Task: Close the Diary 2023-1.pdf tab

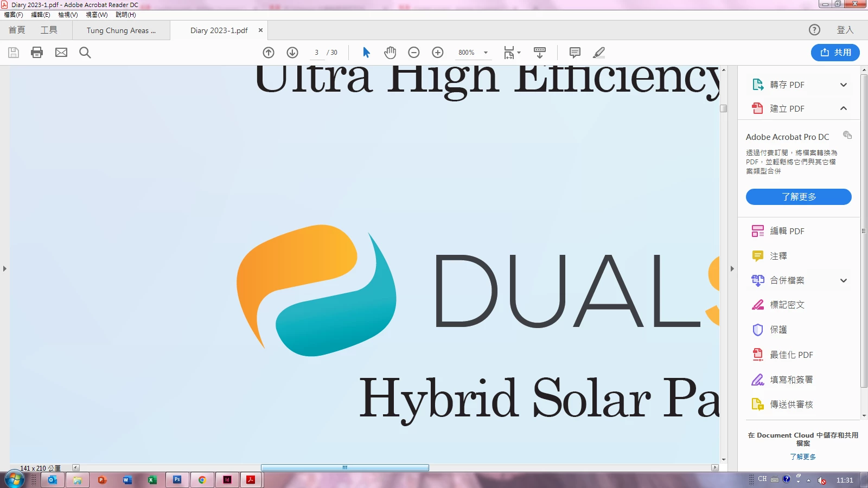Action: (260, 30)
